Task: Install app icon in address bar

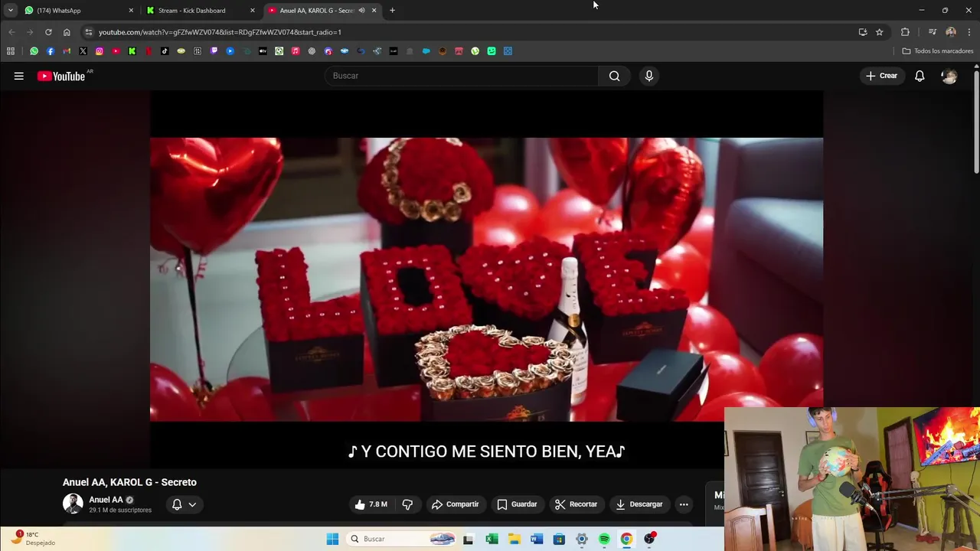Action: (x=863, y=32)
